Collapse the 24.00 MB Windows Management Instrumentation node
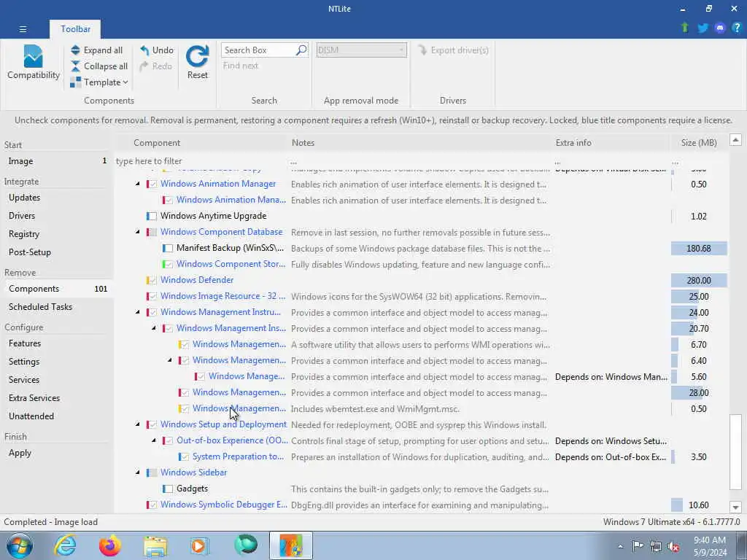 click(138, 312)
